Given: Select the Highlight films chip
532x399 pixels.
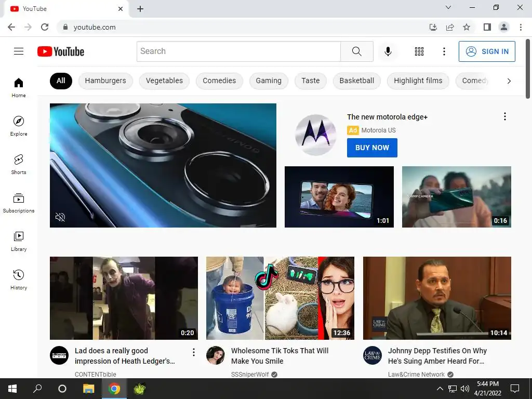Looking at the screenshot, I should [x=418, y=81].
